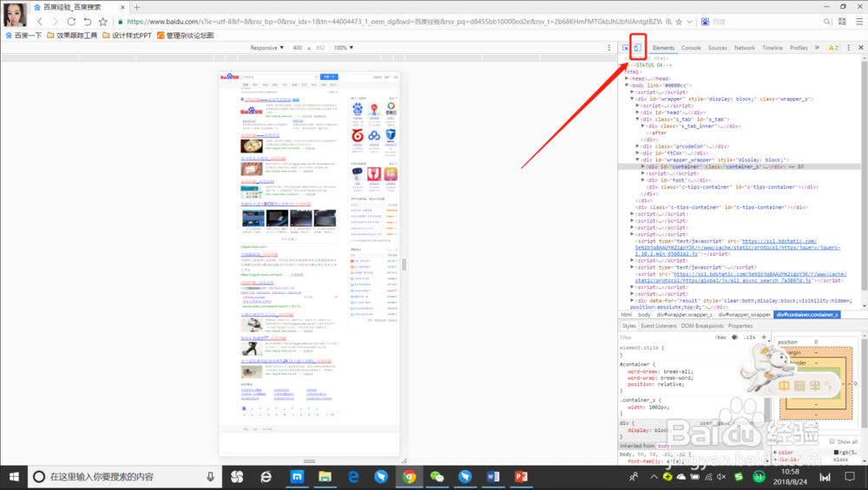Open the device toolbar more options menu

[x=609, y=48]
